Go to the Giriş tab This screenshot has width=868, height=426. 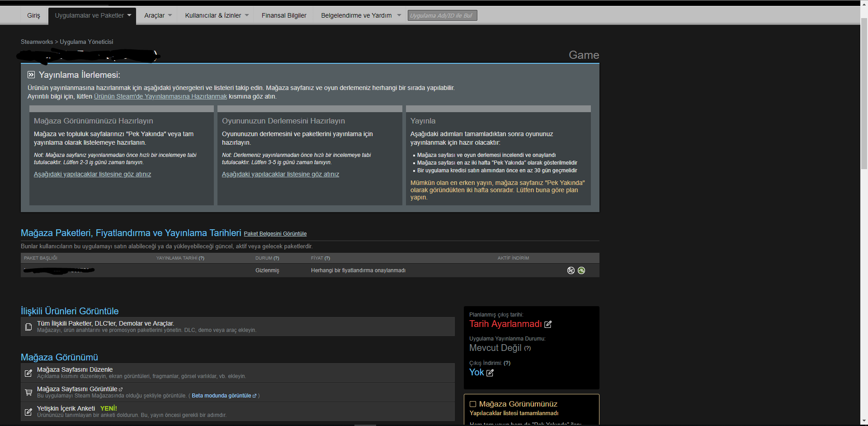[x=33, y=15]
